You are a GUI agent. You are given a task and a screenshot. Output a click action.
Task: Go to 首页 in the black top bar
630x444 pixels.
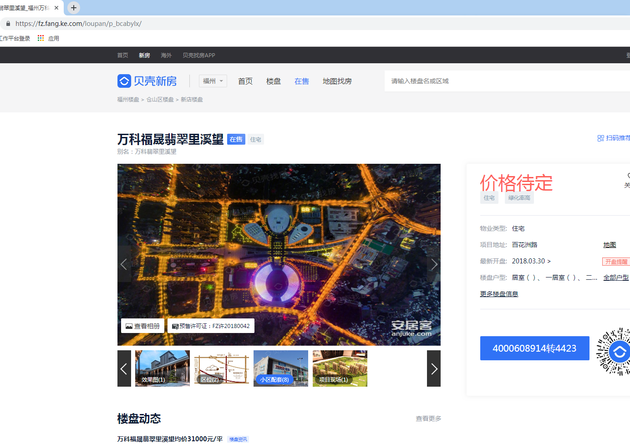point(123,55)
